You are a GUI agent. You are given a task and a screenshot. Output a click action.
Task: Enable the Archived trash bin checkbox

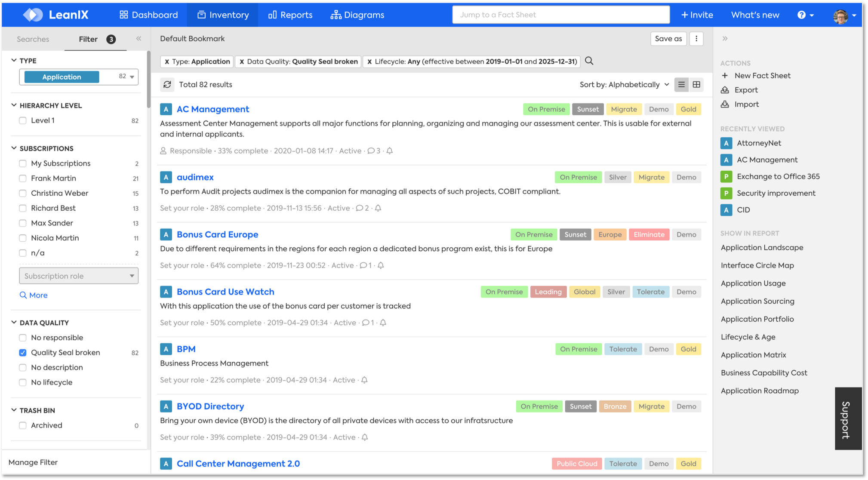tap(23, 425)
